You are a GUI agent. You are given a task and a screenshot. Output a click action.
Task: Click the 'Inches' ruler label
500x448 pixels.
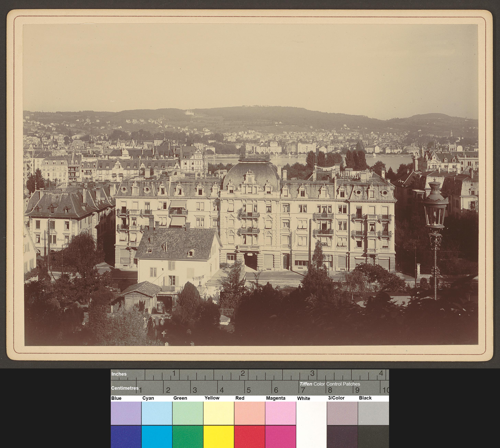tap(119, 374)
